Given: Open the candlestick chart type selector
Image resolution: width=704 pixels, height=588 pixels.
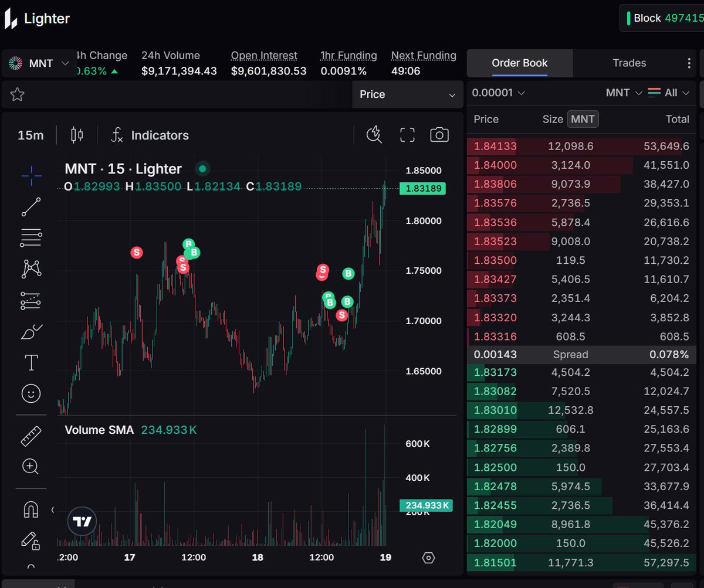Looking at the screenshot, I should (x=77, y=135).
